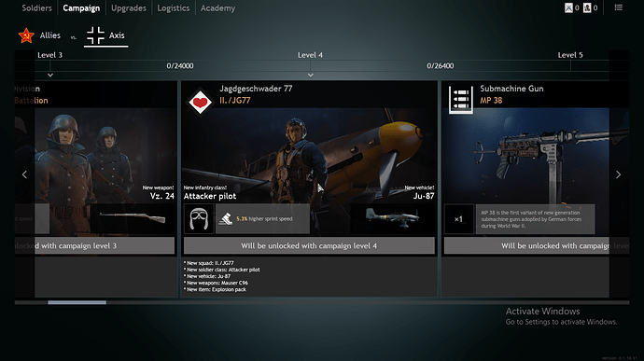The height and width of the screenshot is (361, 644).
Task: Click the MP 38 unlock bar
Action: coord(537,245)
